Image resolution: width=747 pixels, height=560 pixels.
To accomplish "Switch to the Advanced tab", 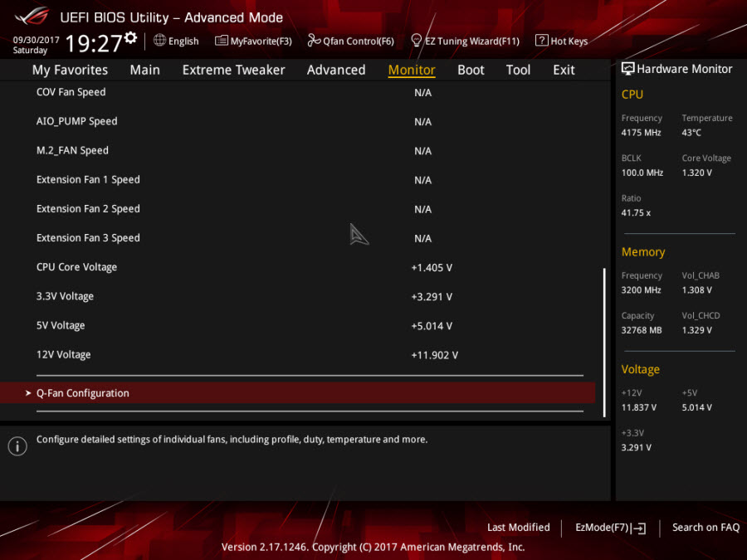I will pyautogui.click(x=336, y=70).
